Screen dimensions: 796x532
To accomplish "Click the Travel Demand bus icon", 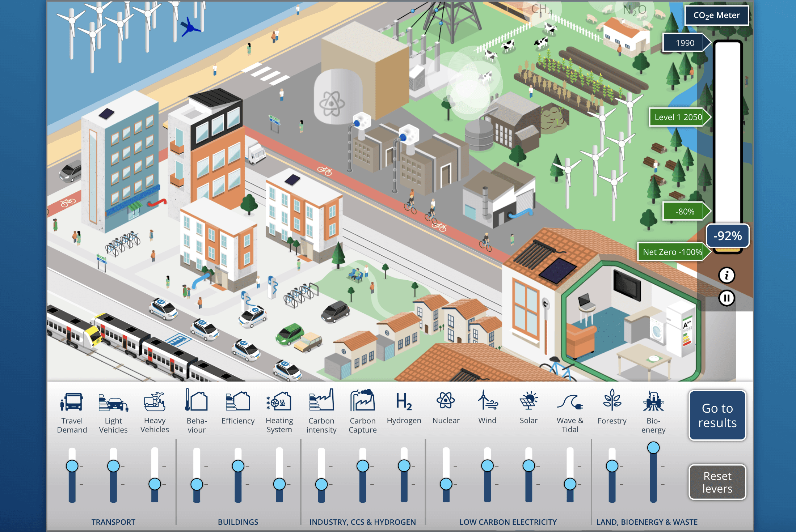I will pos(72,401).
